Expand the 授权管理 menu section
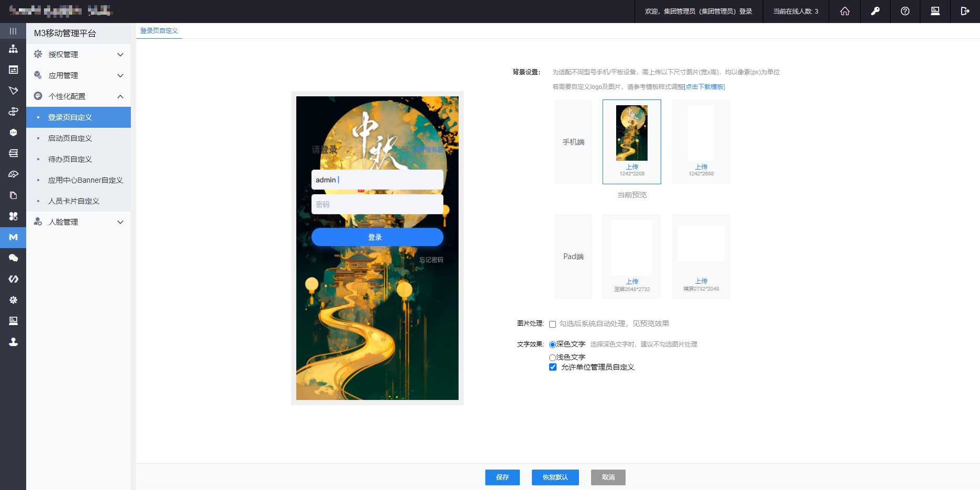Image resolution: width=980 pixels, height=490 pixels. (x=79, y=54)
